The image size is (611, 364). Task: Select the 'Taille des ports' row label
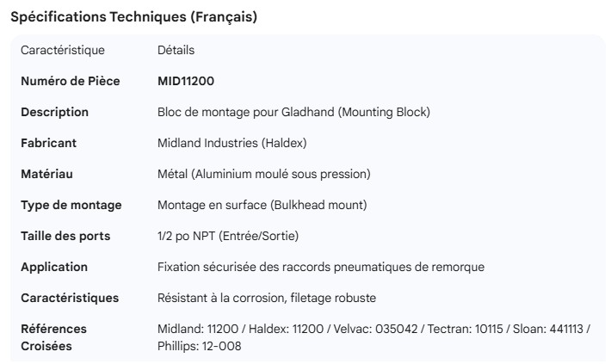(65, 236)
